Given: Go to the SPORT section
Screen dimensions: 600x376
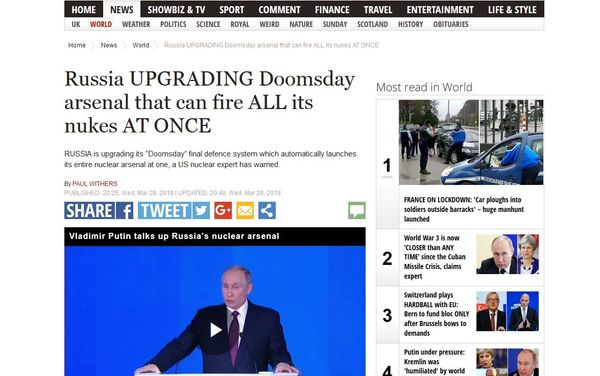Looking at the screenshot, I should [x=232, y=9].
